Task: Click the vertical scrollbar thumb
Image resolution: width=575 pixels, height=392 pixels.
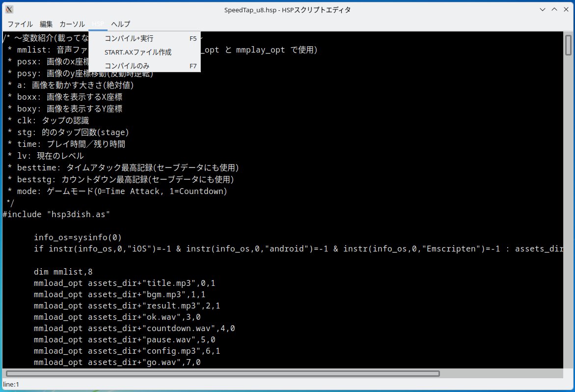Action: click(569, 45)
